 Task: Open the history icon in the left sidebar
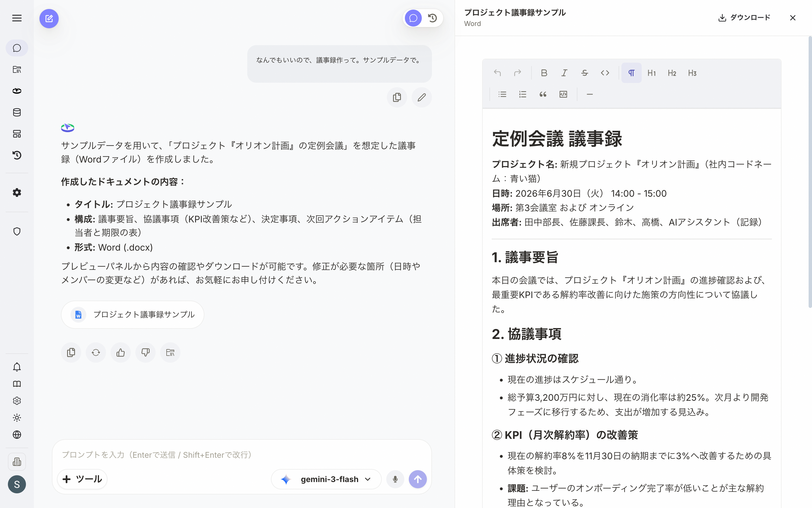(17, 155)
